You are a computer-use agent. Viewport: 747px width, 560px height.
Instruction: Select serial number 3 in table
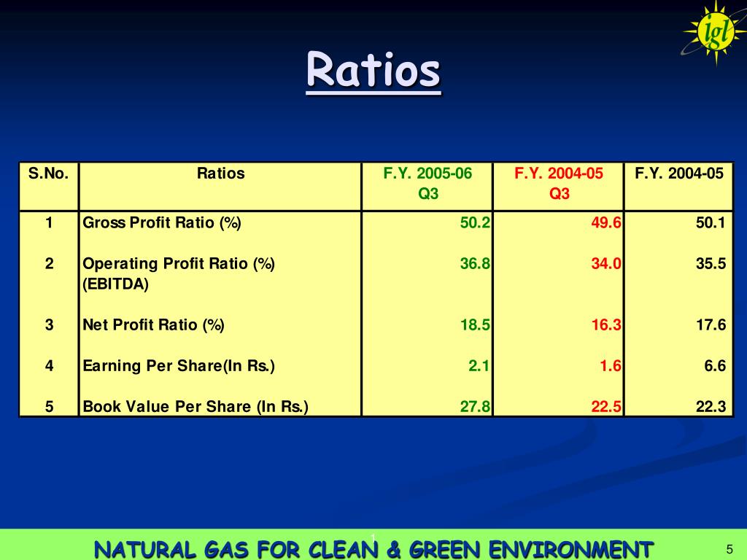pyautogui.click(x=49, y=324)
